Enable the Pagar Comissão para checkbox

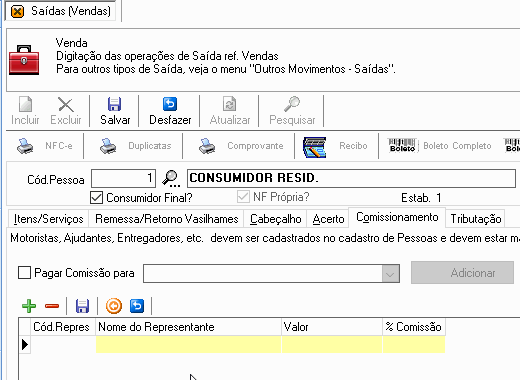click(x=24, y=273)
